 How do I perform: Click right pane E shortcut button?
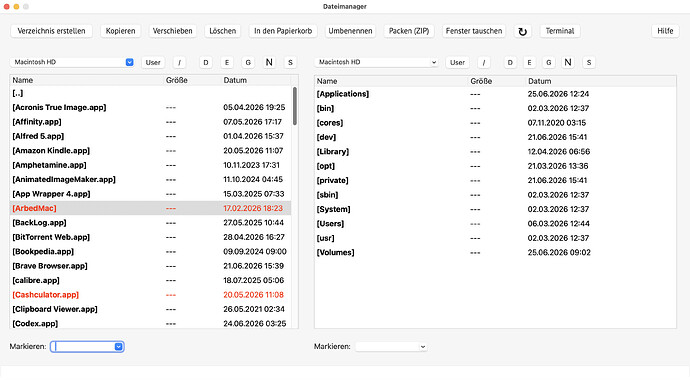(529, 62)
